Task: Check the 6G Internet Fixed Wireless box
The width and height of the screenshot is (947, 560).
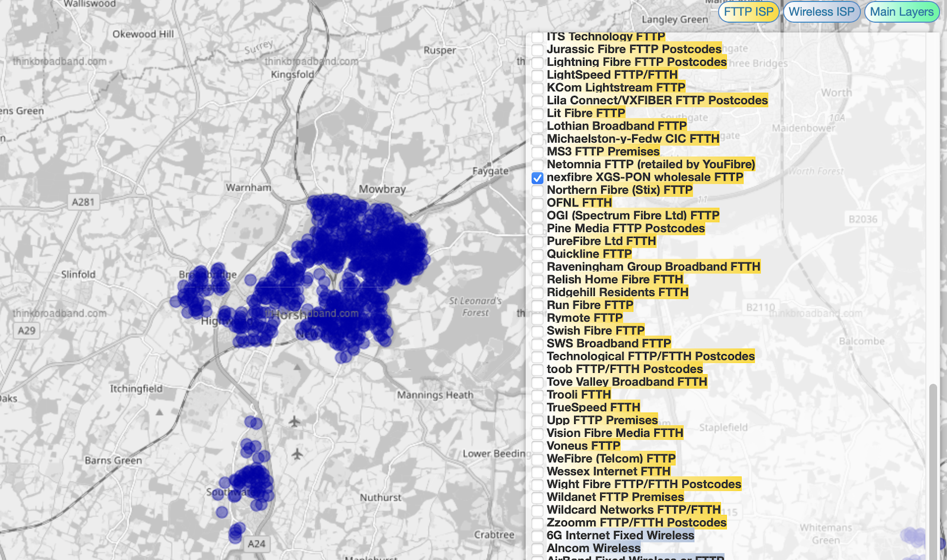Action: click(537, 535)
